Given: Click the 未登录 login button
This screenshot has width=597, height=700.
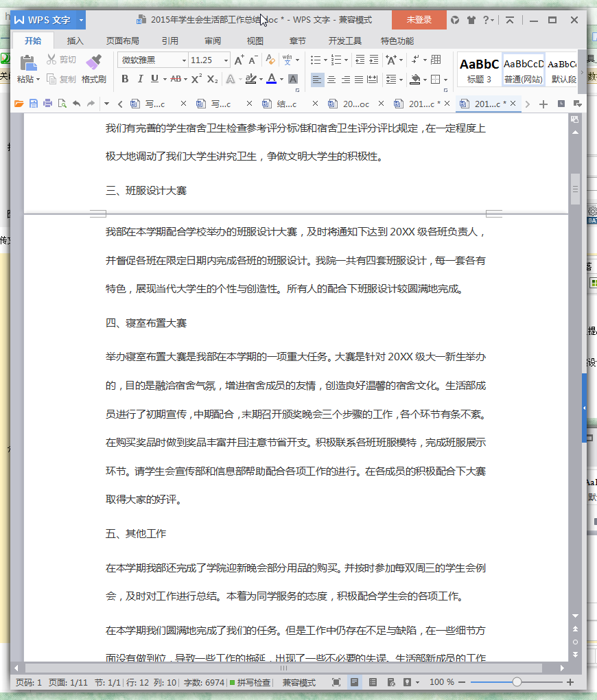Looking at the screenshot, I should 419,20.
